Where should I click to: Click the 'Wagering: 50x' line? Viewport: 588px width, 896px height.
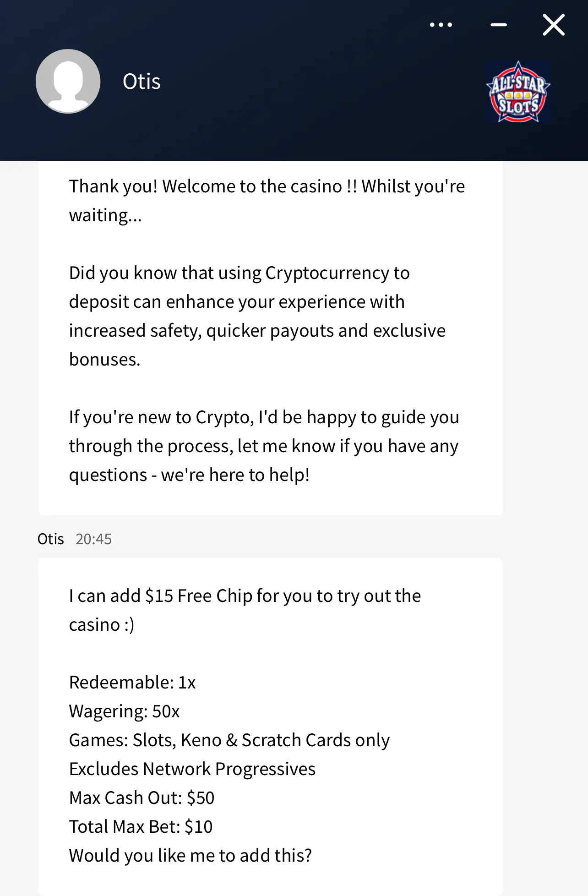(124, 711)
